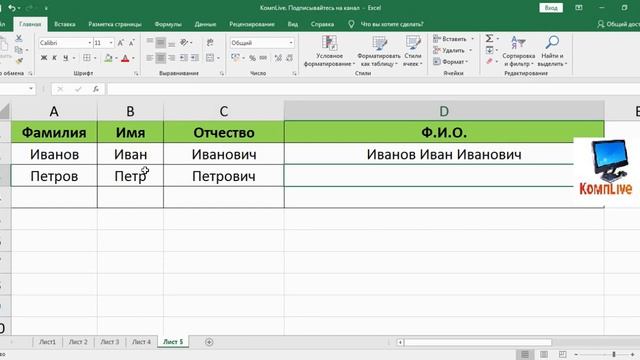Open the Общий number format dropdown

click(x=291, y=43)
